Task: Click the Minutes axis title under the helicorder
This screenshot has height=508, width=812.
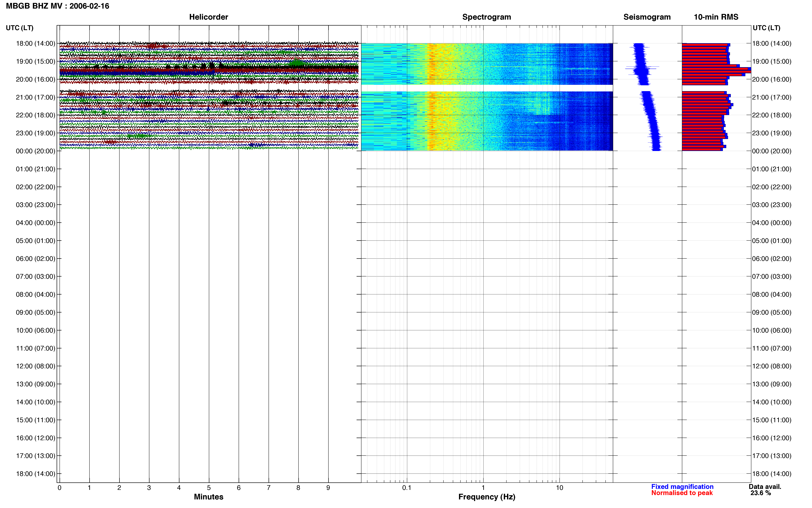Action: 209,497
